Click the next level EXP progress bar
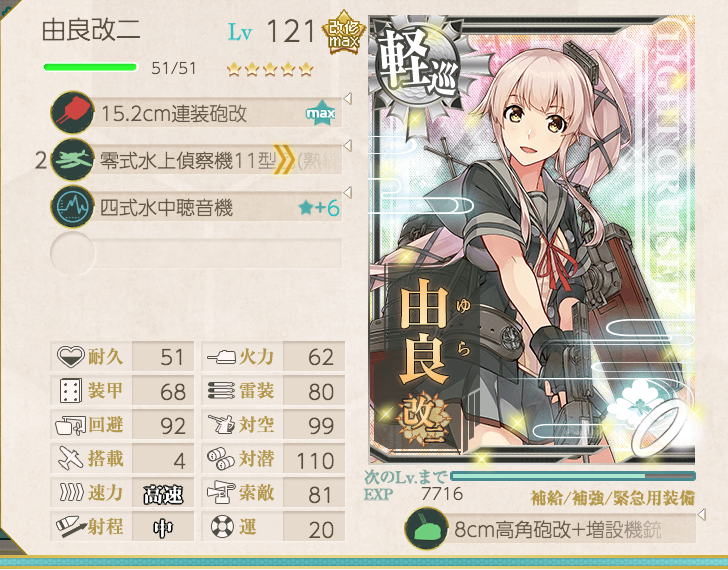 tap(572, 476)
